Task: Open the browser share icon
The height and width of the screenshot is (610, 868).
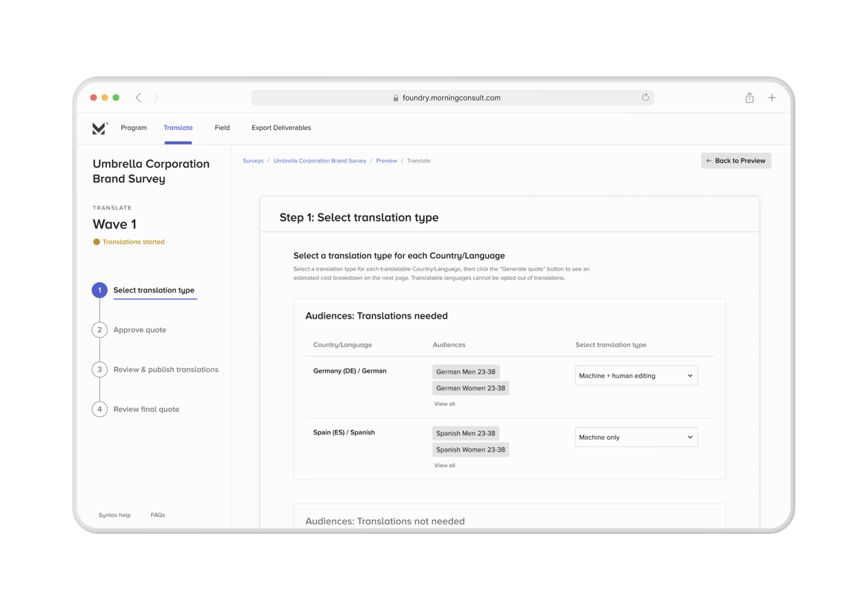Action: 749,98
